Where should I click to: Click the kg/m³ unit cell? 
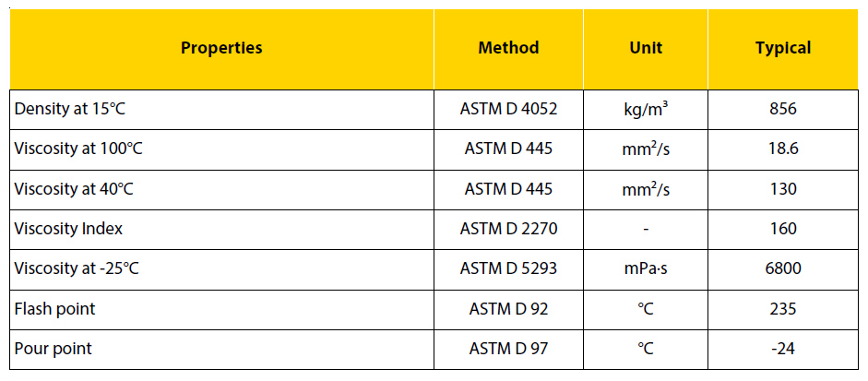pyautogui.click(x=646, y=110)
